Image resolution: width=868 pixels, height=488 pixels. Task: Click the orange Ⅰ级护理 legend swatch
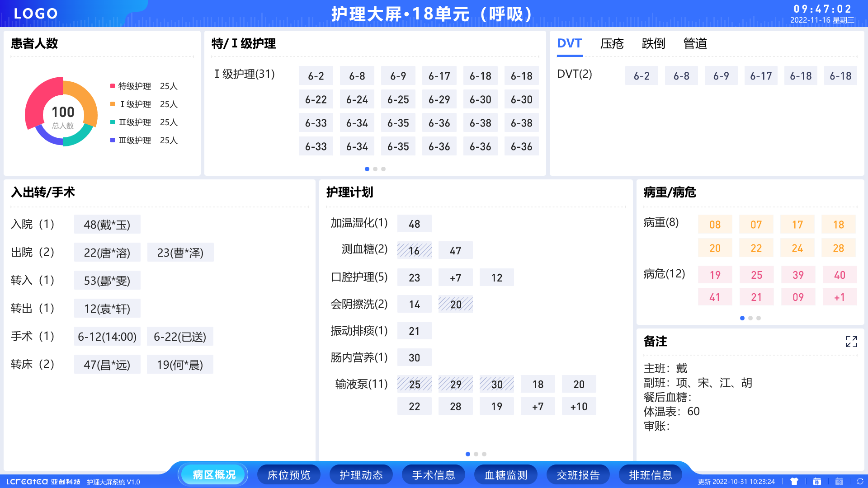113,104
